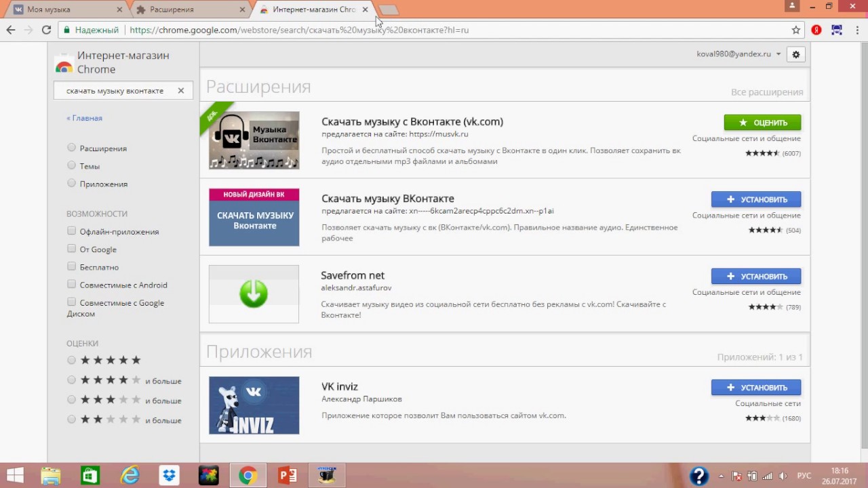The width and height of the screenshot is (868, 488).
Task: Check Совместимые с Google Диском option
Action: (x=71, y=302)
